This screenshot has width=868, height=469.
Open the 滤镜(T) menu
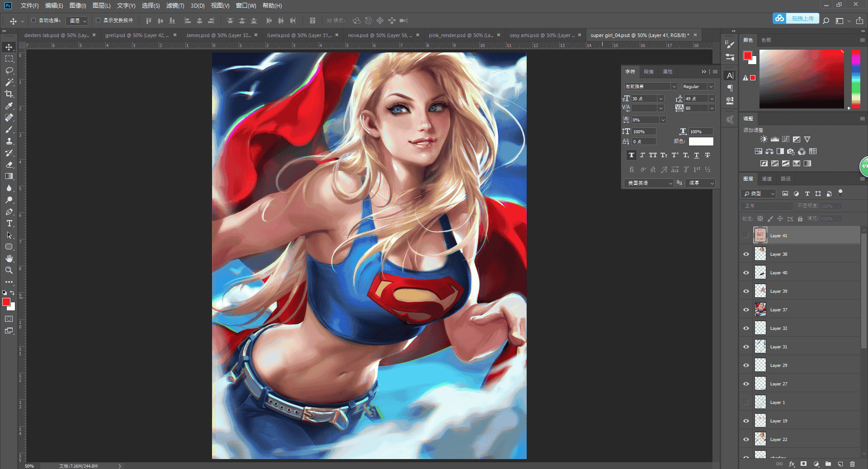pyautogui.click(x=175, y=5)
